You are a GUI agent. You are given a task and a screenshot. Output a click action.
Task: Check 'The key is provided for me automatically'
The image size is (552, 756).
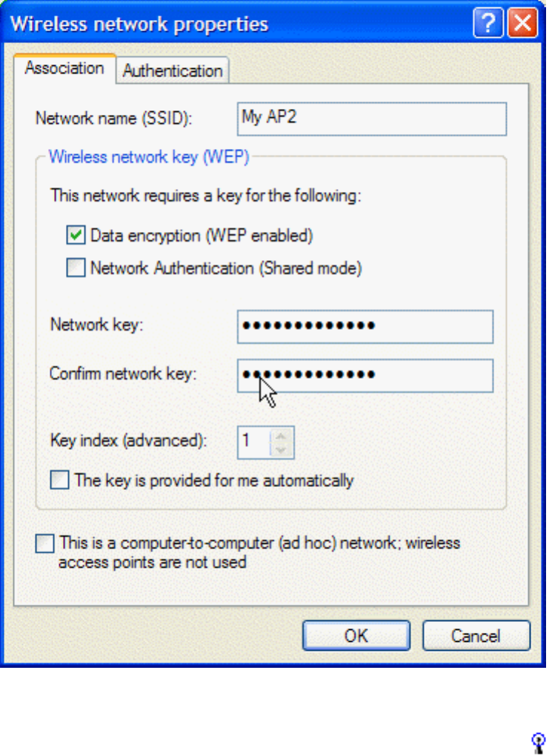(59, 480)
